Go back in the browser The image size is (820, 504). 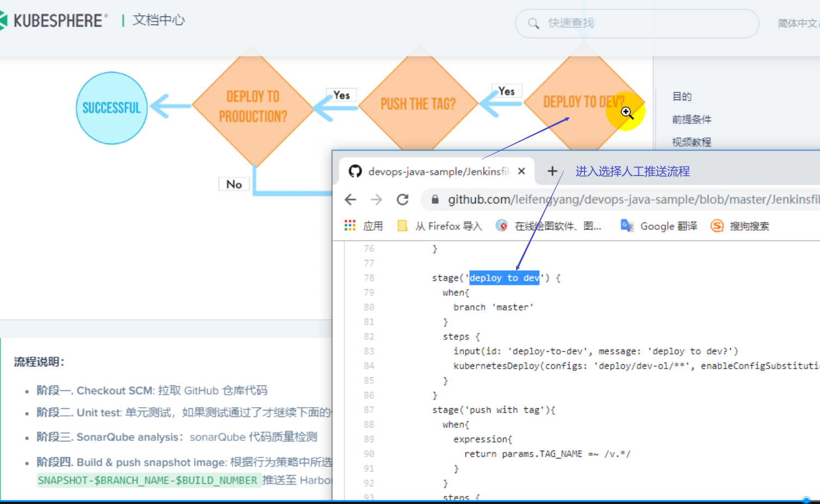click(x=351, y=200)
